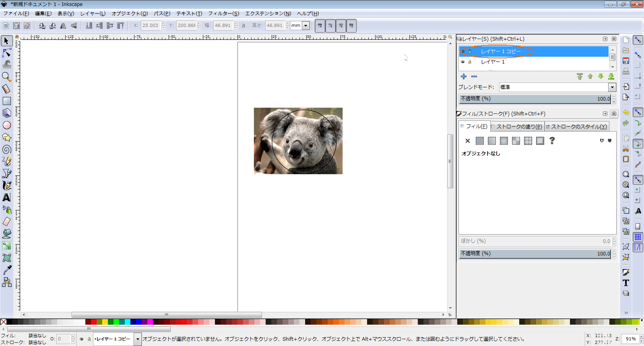
Task: Activate the Text tool
Action: [7, 198]
